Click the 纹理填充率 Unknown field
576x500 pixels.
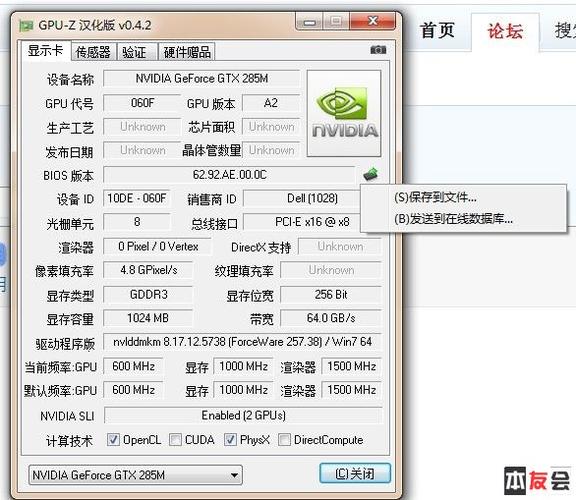(x=331, y=270)
